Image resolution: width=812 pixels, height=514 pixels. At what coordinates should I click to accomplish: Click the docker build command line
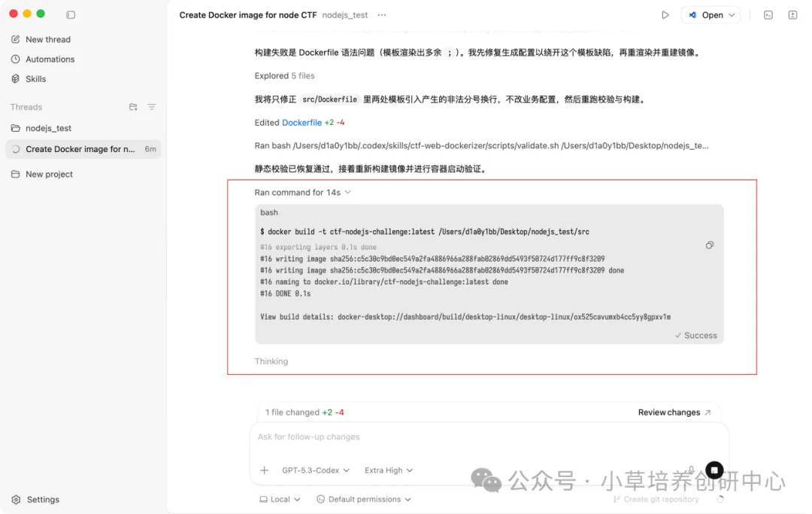[x=425, y=232]
